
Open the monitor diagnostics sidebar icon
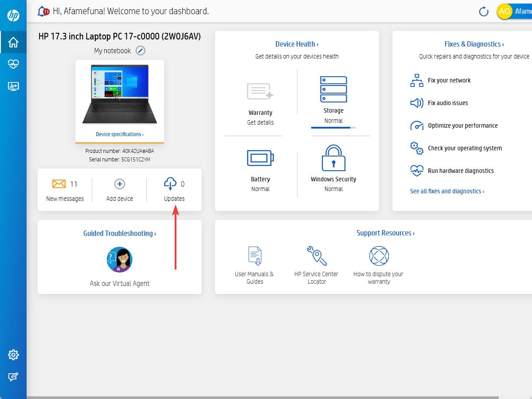tap(13, 86)
